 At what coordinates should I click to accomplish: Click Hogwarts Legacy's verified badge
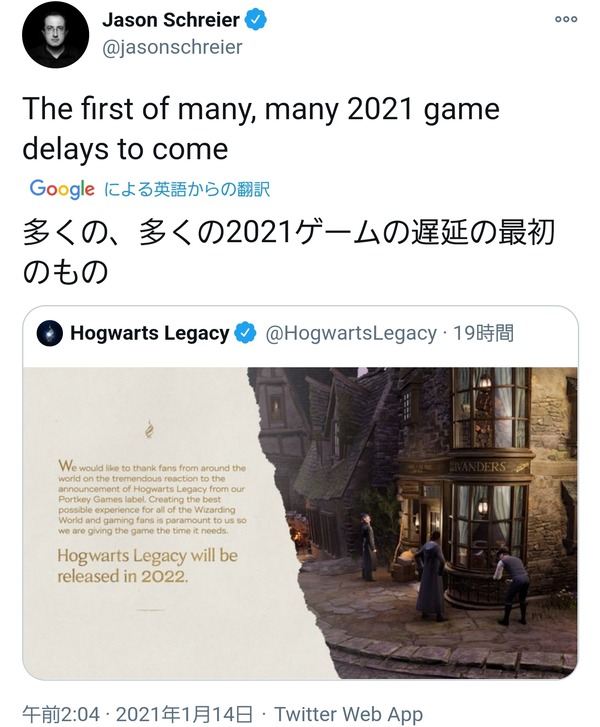pyautogui.click(x=245, y=333)
